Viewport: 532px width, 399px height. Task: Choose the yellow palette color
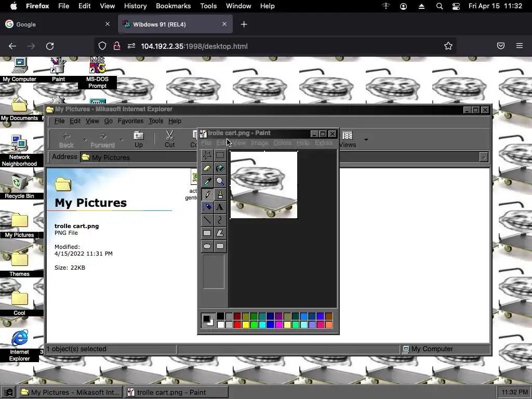click(x=246, y=325)
